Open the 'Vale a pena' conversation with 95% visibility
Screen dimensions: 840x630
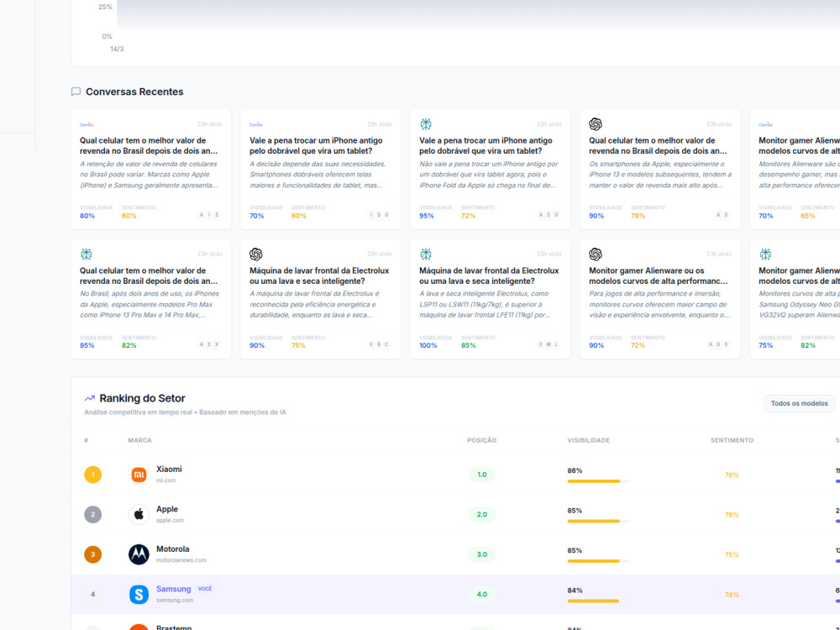tap(486, 145)
